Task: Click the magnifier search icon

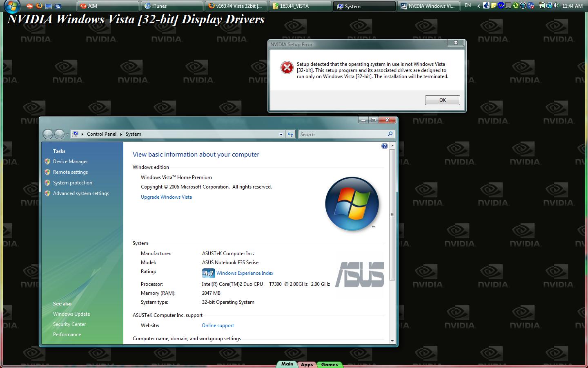Action: (x=390, y=134)
